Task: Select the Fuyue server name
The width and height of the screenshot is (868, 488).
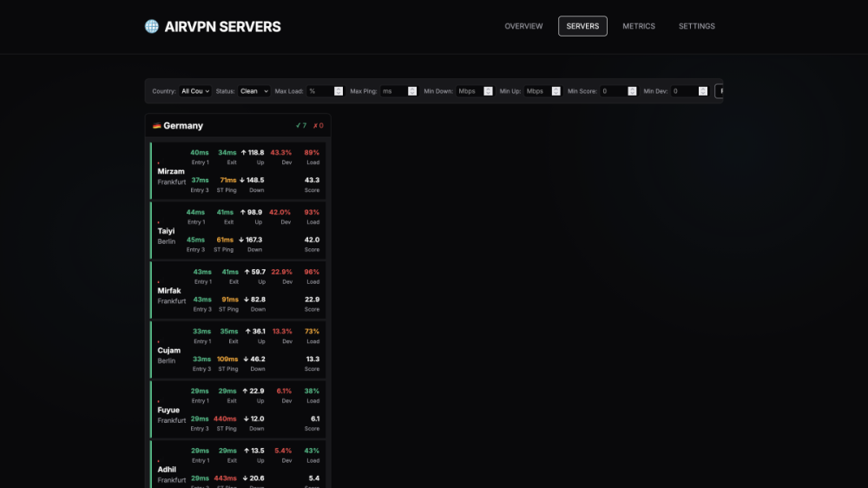Action: click(168, 411)
